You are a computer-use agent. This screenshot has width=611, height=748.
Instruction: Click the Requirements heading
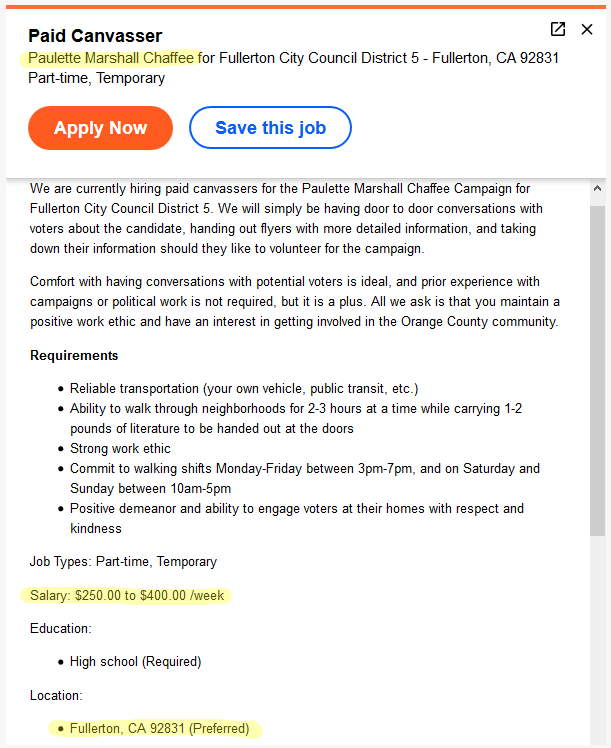74,355
